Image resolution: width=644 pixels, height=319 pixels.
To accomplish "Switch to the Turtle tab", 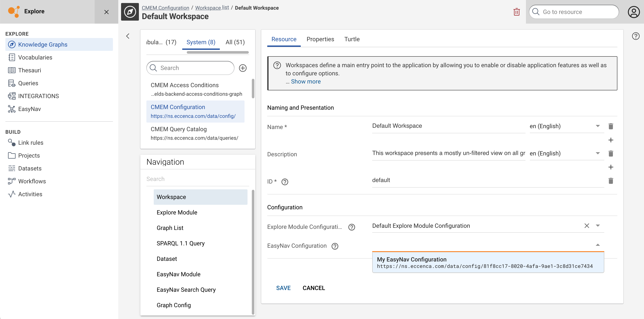I will click(352, 39).
